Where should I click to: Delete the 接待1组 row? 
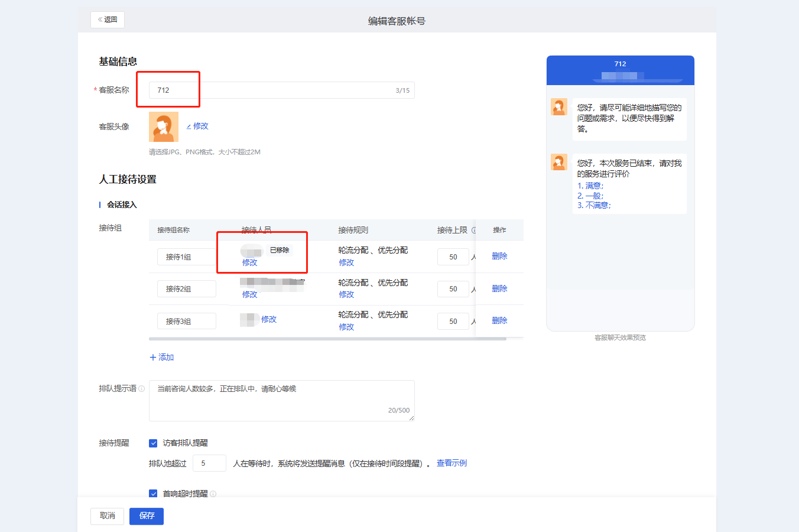tap(499, 256)
